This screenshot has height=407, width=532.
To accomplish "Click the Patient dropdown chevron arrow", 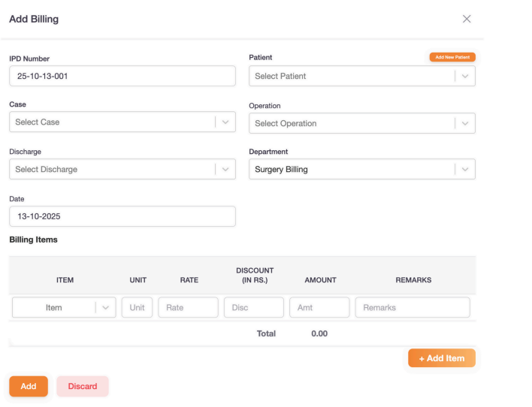I will coord(465,77).
